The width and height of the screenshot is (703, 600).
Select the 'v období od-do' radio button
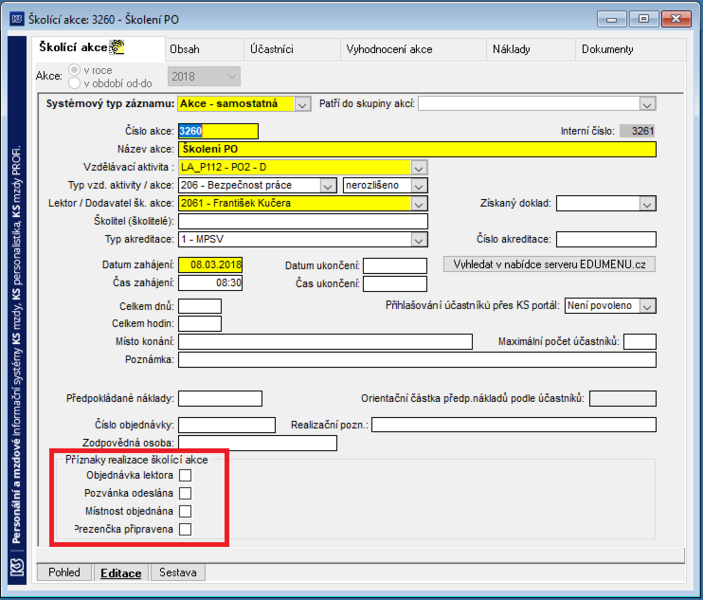[x=74, y=83]
